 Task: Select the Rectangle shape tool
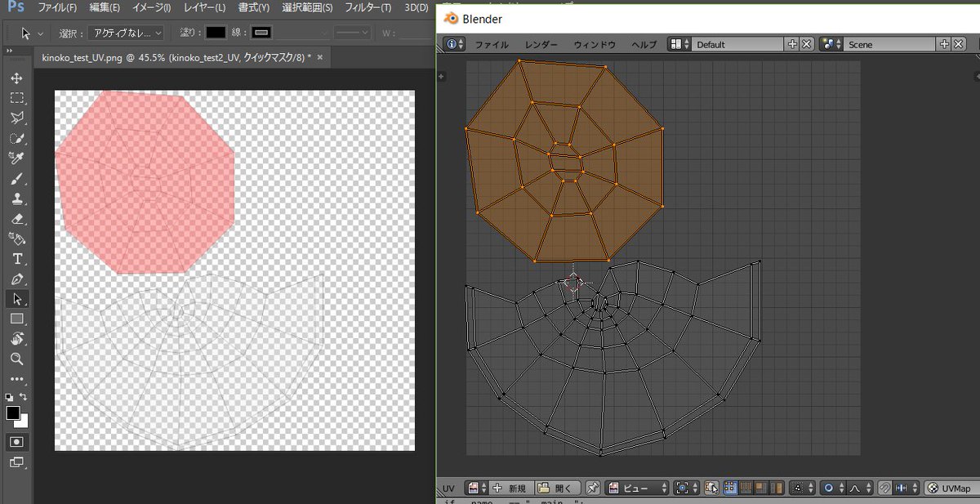(16, 319)
